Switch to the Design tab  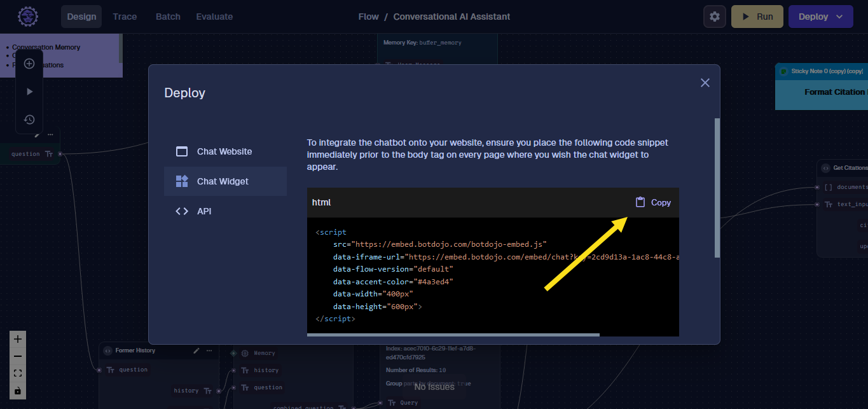(81, 17)
